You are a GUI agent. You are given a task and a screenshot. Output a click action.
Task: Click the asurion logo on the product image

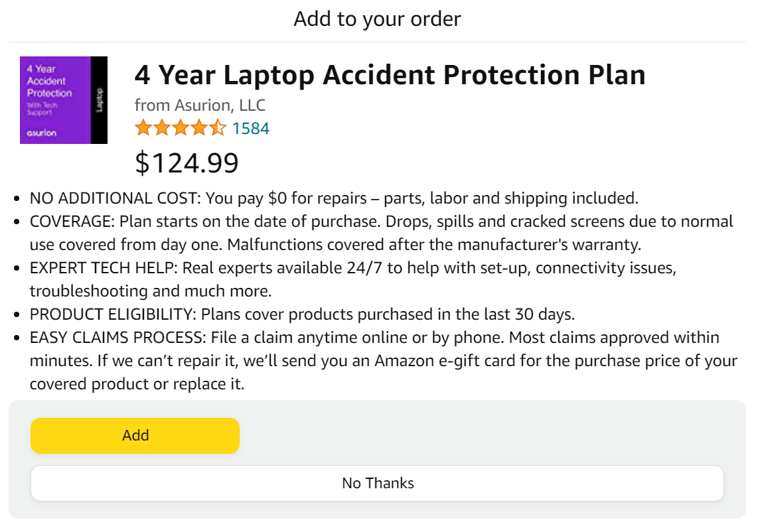coord(42,133)
